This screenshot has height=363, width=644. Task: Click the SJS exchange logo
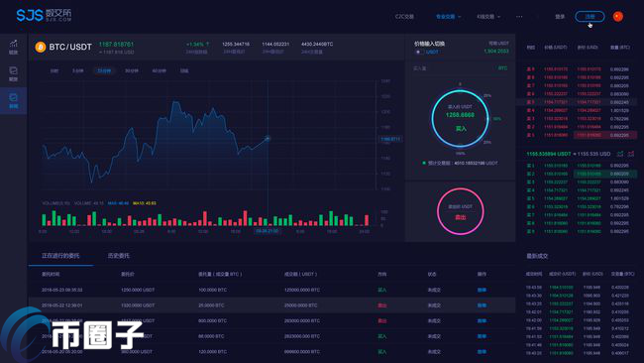44,15
